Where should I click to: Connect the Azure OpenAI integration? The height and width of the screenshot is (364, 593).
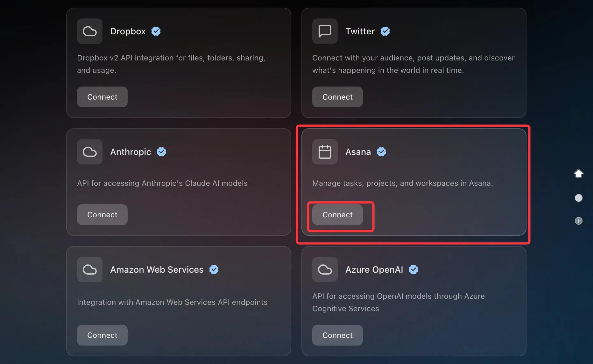(337, 335)
